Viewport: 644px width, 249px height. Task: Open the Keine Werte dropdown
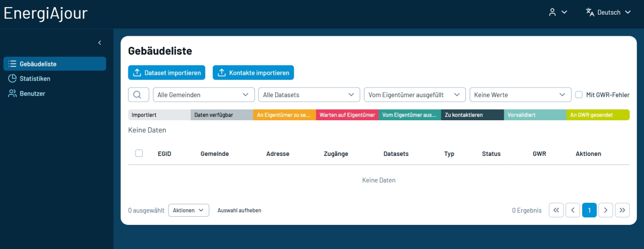click(520, 95)
